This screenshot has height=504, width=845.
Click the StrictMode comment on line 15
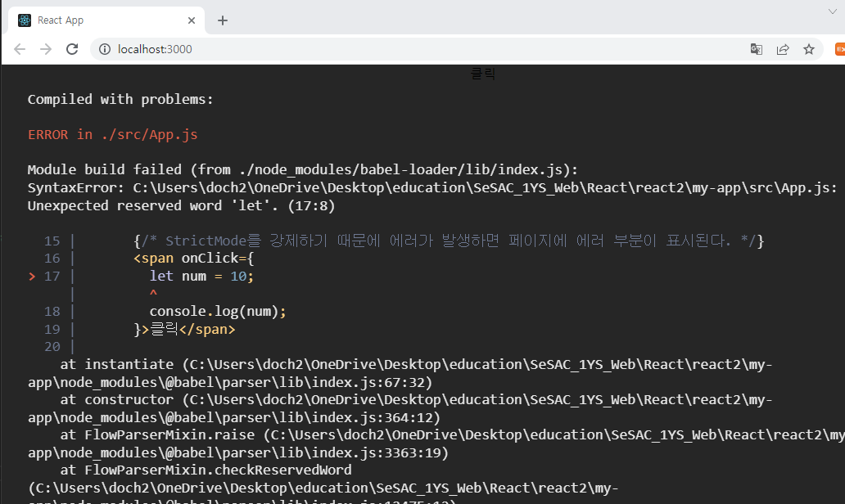pos(449,241)
